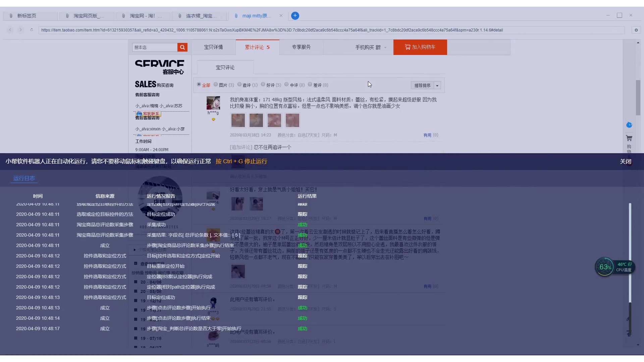
Task: Open first review photo thumbnail
Action: tap(238, 120)
